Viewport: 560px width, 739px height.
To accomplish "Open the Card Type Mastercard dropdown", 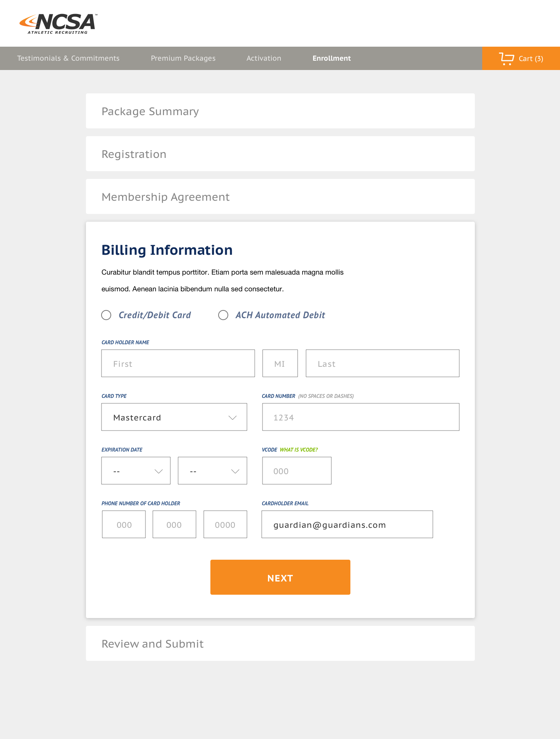I will [x=174, y=417].
